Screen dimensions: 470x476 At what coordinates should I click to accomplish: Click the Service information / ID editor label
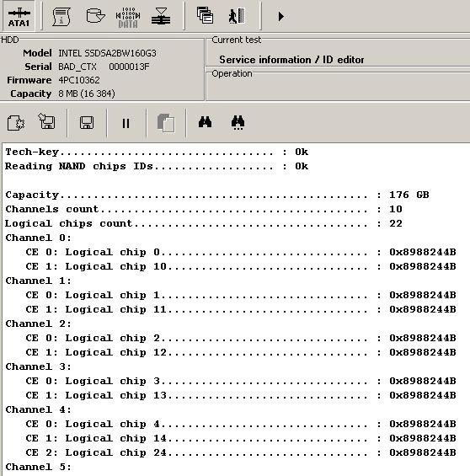pos(291,60)
